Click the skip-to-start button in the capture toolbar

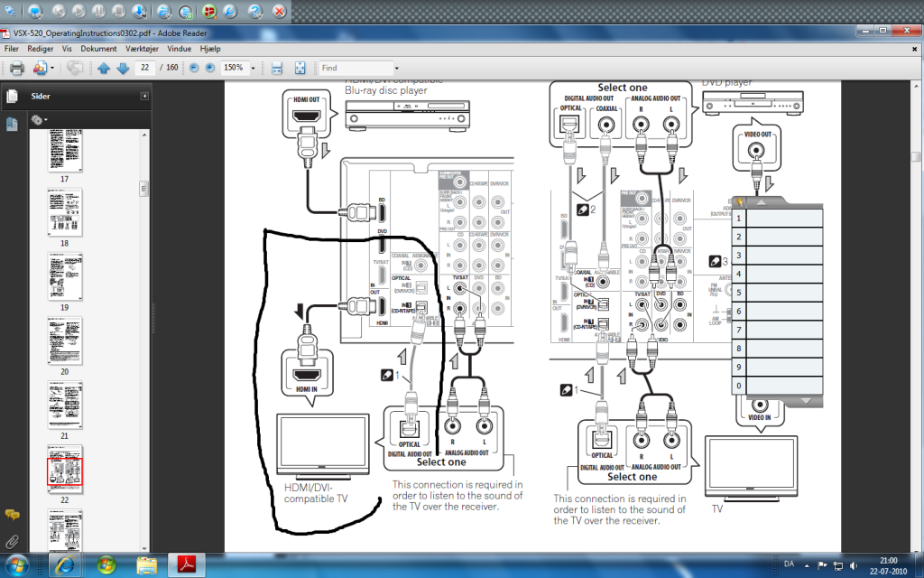[59, 11]
